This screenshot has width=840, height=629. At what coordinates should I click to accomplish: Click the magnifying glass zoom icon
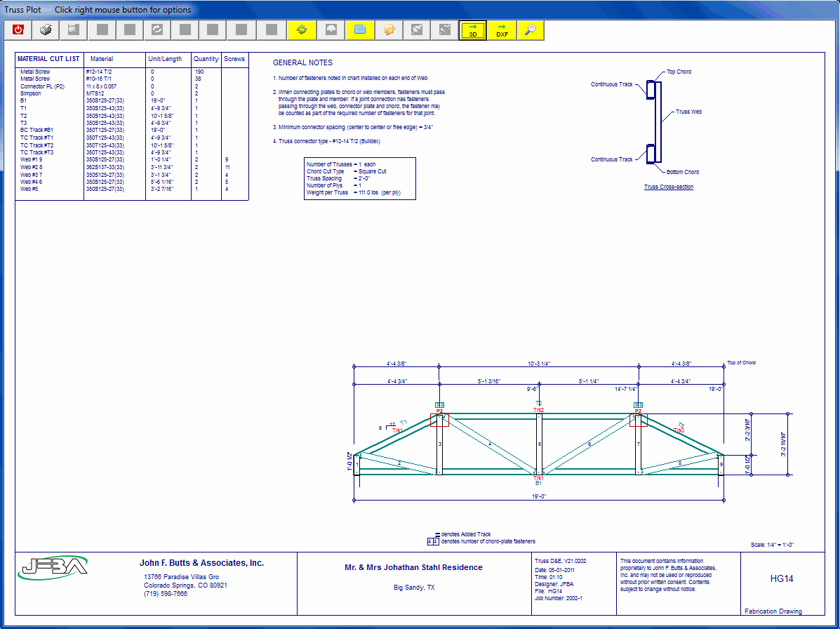point(531,30)
